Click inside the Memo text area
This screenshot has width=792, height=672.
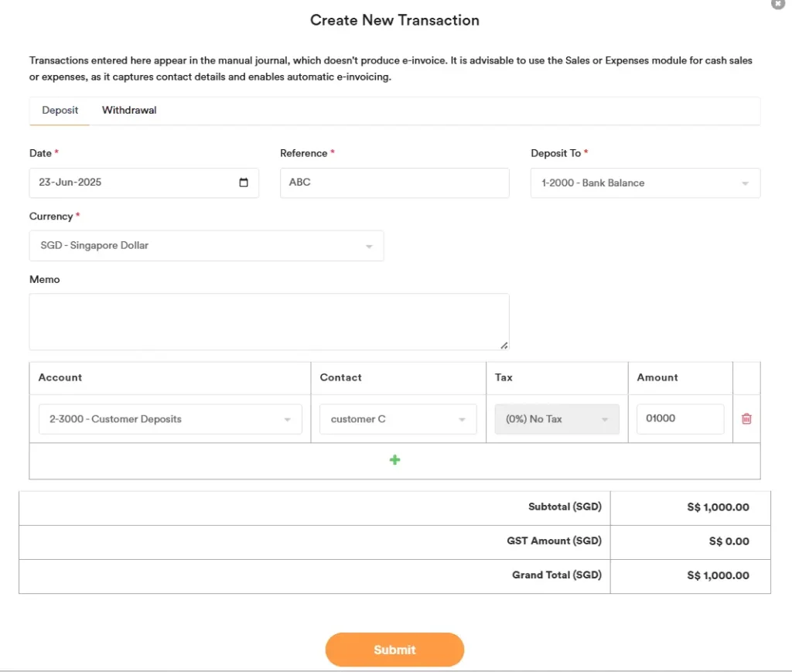click(268, 322)
